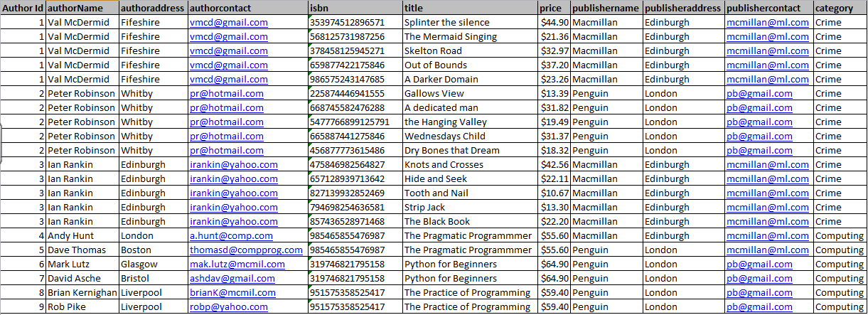Select the 'Boston' author address cell

click(153, 250)
